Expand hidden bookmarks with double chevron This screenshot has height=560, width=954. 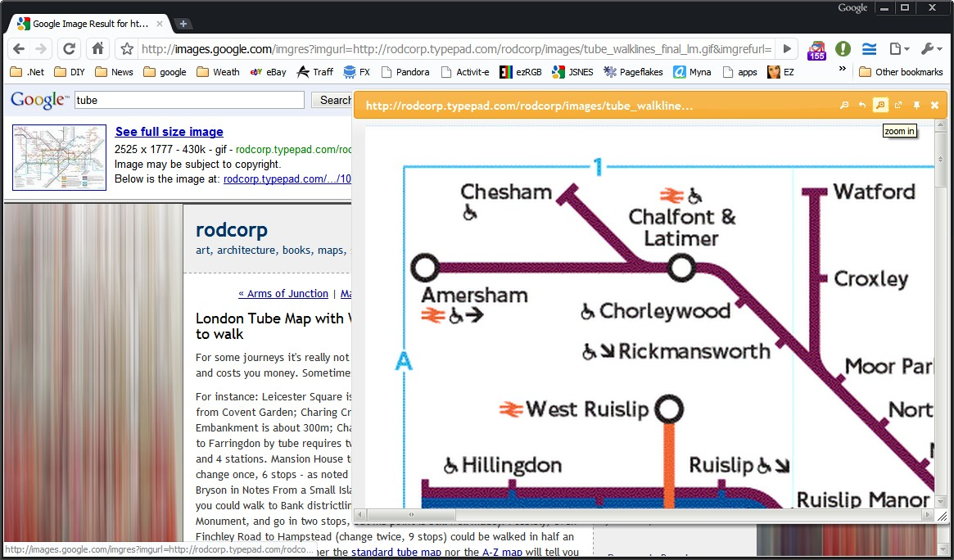843,69
